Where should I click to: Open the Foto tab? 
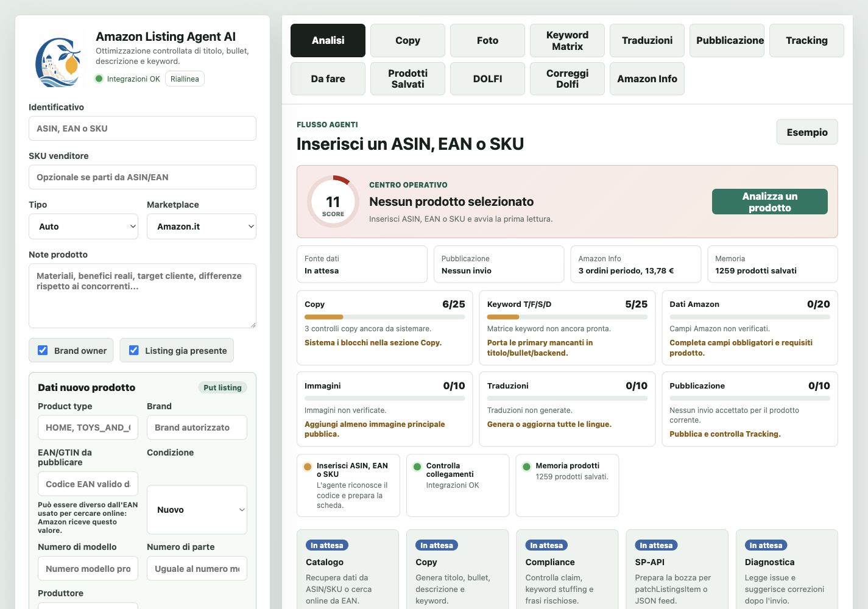487,40
